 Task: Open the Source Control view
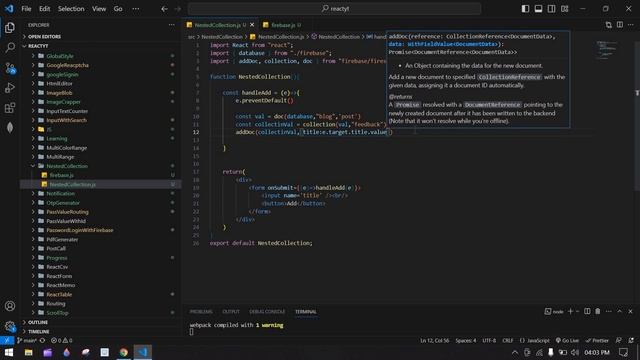(x=10, y=68)
